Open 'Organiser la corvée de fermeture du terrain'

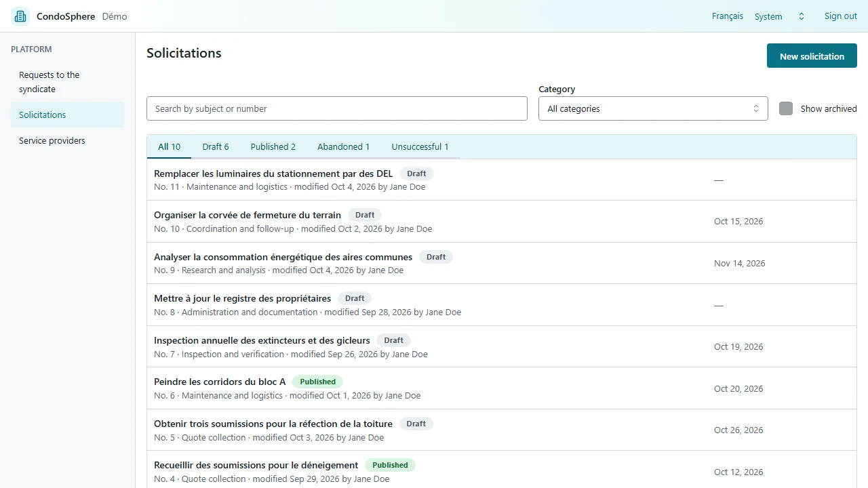(x=248, y=215)
